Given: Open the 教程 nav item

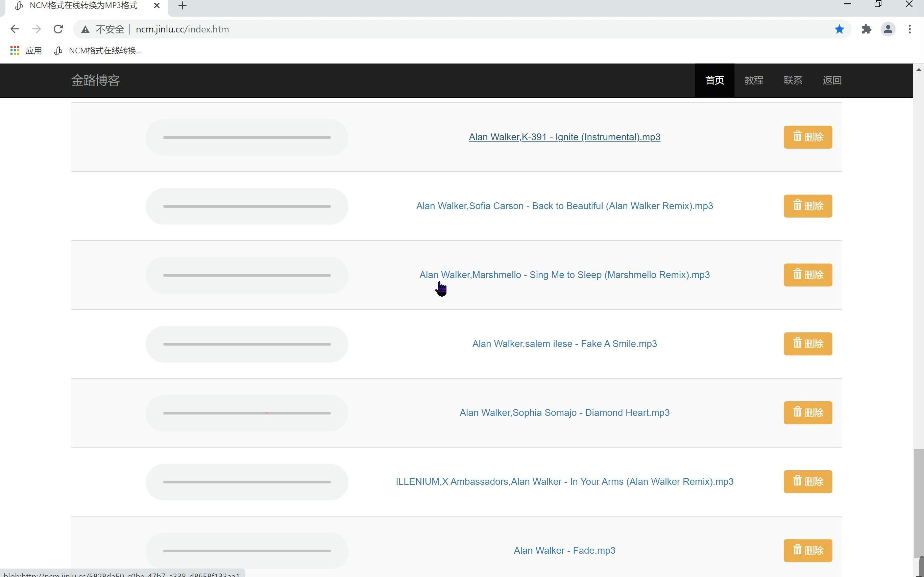Looking at the screenshot, I should [x=754, y=80].
